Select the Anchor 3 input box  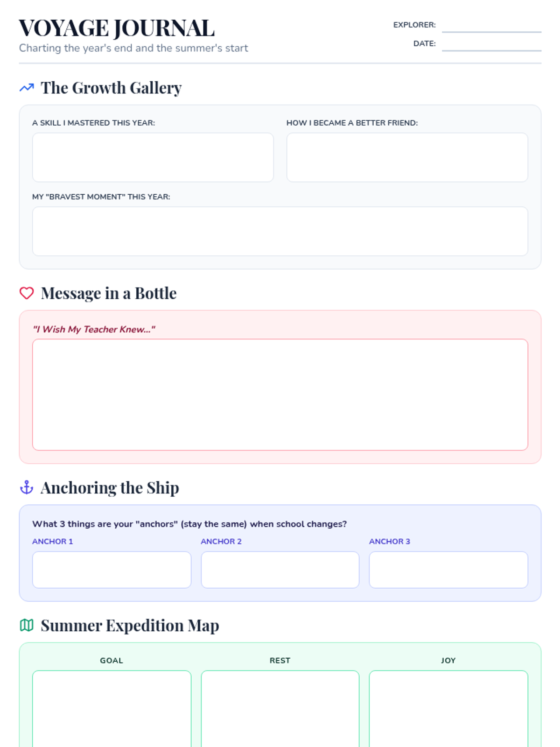click(448, 570)
